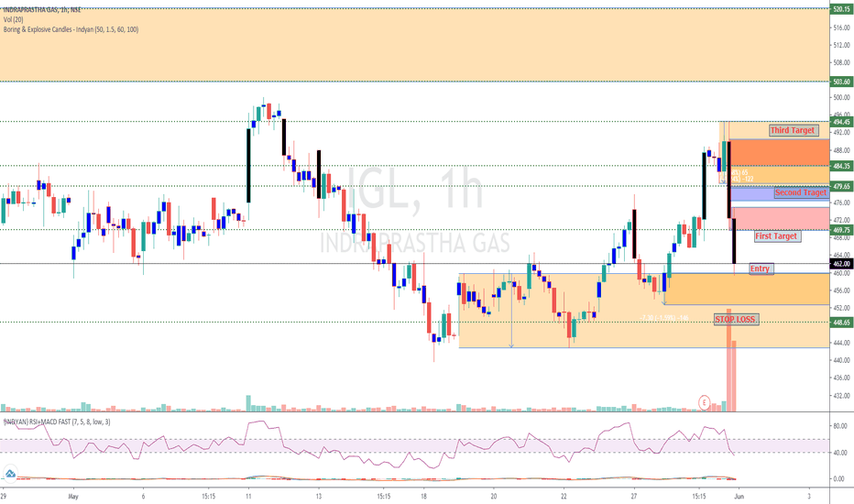This screenshot has width=854, height=504.
Task: Click 500.00 on the price axis
Action: [841, 97]
